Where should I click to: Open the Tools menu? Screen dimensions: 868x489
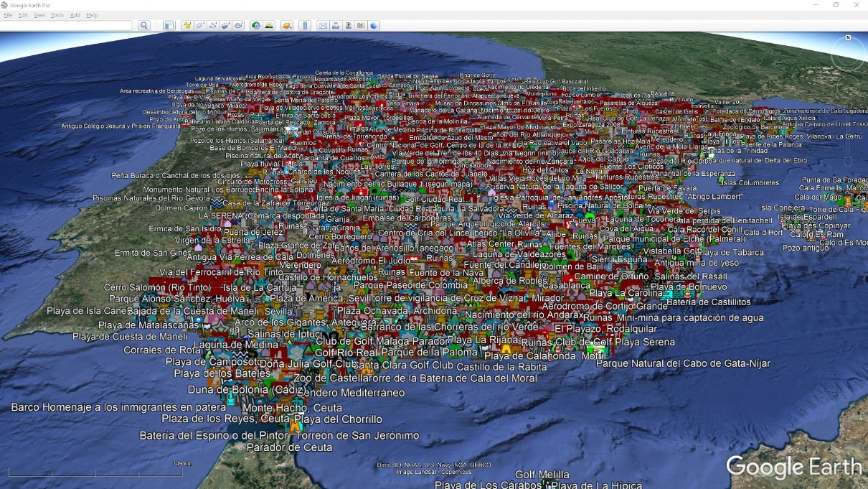(57, 15)
